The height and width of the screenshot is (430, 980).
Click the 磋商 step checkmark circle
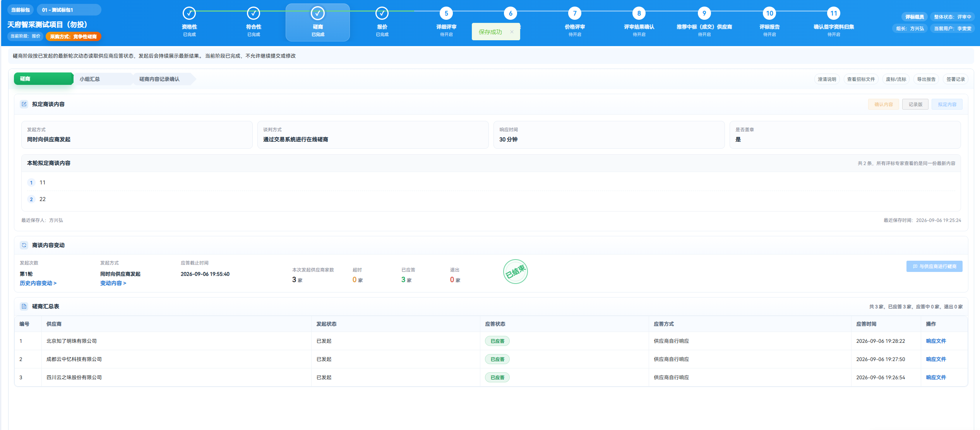coord(318,14)
